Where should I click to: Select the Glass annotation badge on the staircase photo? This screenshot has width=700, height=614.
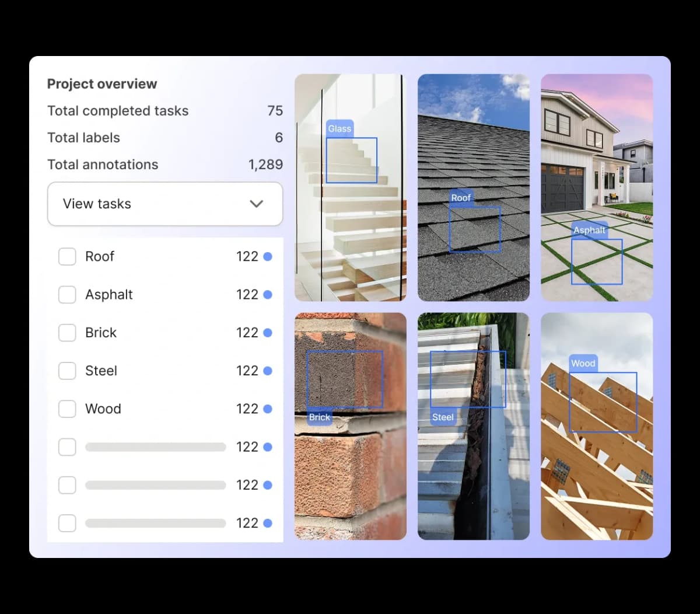(339, 128)
